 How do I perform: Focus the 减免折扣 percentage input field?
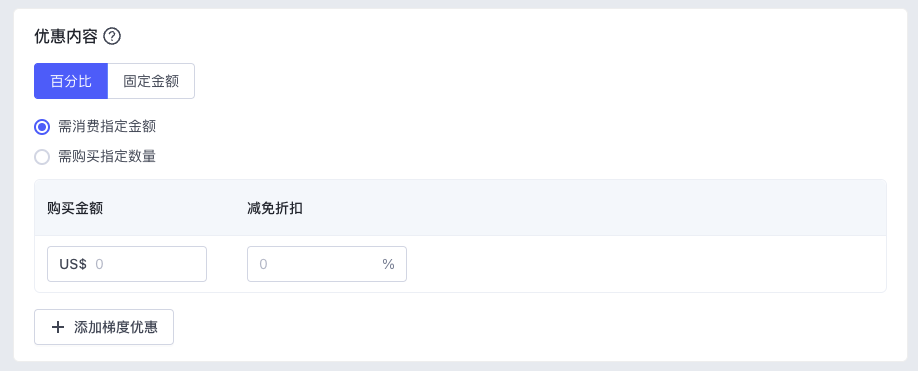click(327, 264)
